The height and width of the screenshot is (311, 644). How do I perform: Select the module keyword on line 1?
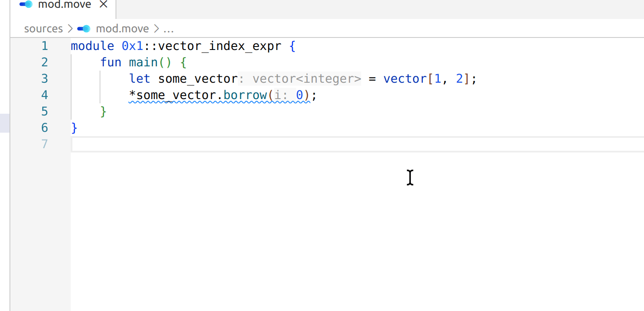click(x=92, y=46)
